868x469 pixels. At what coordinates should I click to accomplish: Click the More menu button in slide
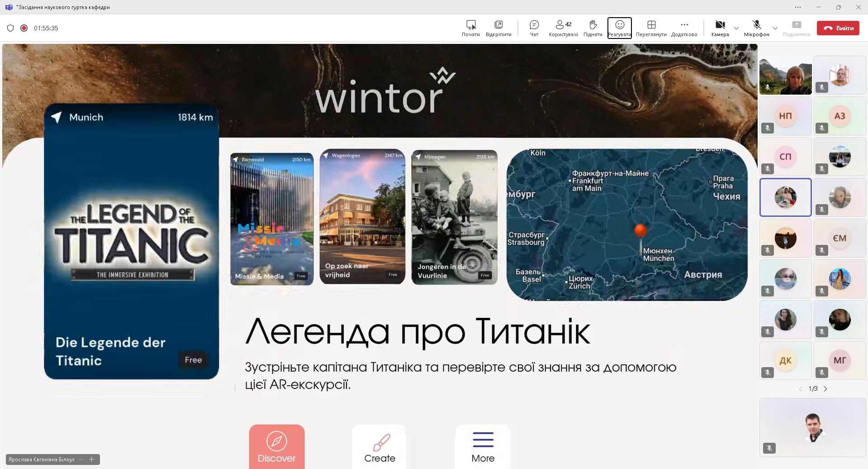click(x=483, y=447)
